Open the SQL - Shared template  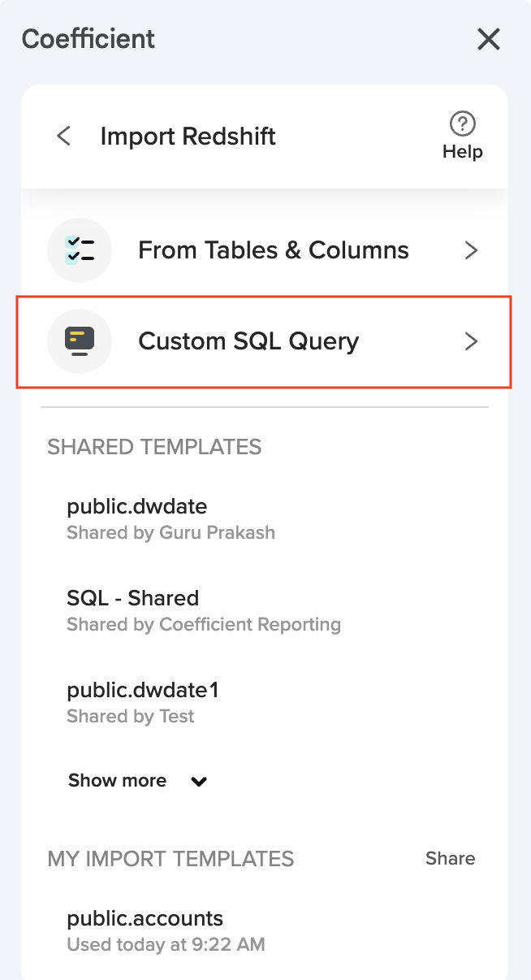(132, 598)
